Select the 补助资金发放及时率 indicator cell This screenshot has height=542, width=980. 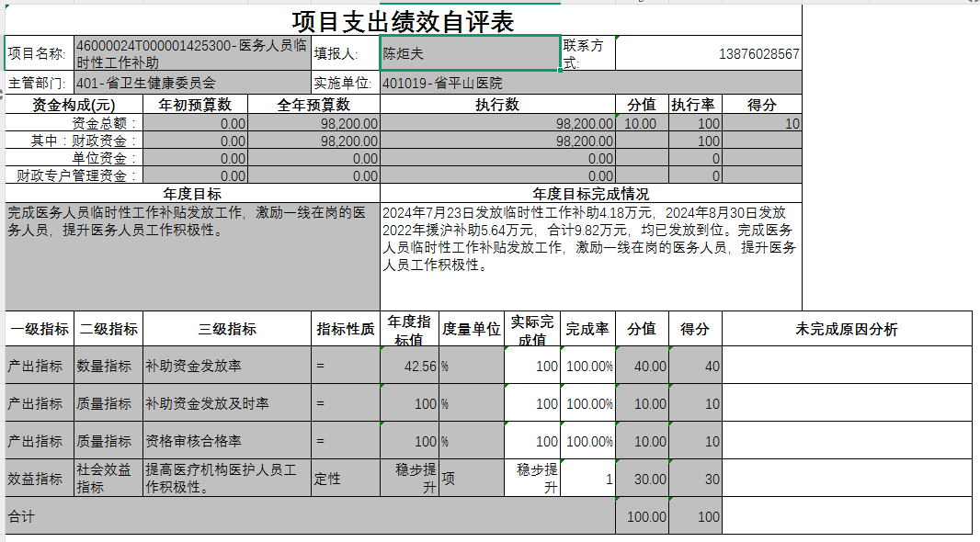pos(227,403)
